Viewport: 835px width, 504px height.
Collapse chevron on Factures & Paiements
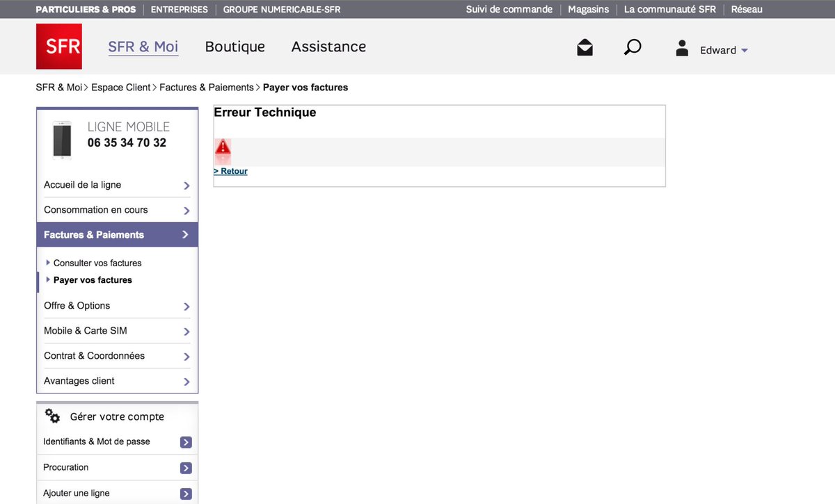pyautogui.click(x=186, y=235)
